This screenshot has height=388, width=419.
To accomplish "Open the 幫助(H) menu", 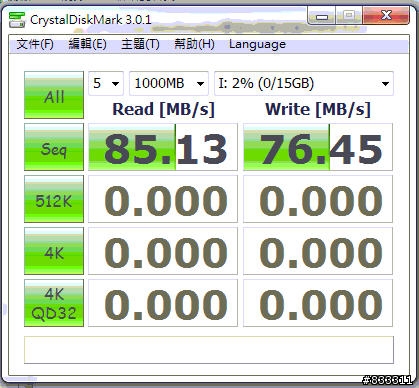I will coord(194,44).
